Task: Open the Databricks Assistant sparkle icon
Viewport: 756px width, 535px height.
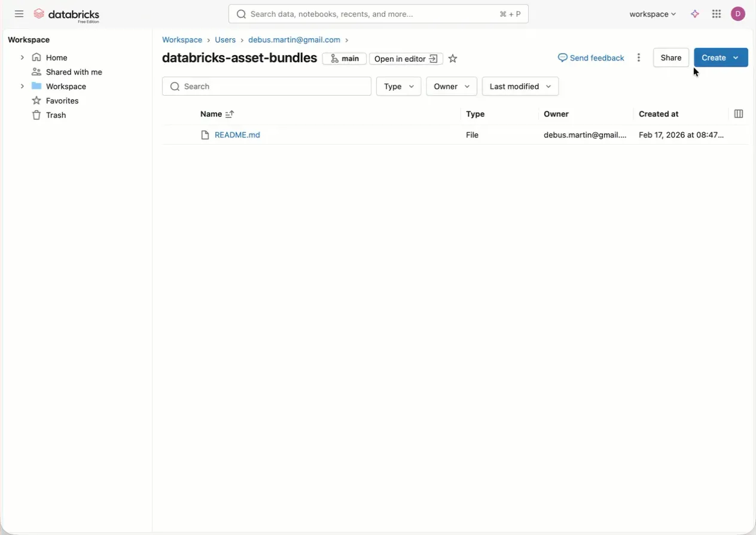Action: pyautogui.click(x=695, y=14)
